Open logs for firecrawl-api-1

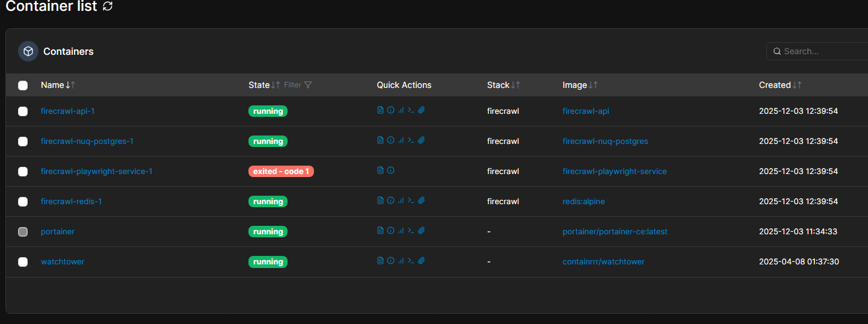[380, 110]
